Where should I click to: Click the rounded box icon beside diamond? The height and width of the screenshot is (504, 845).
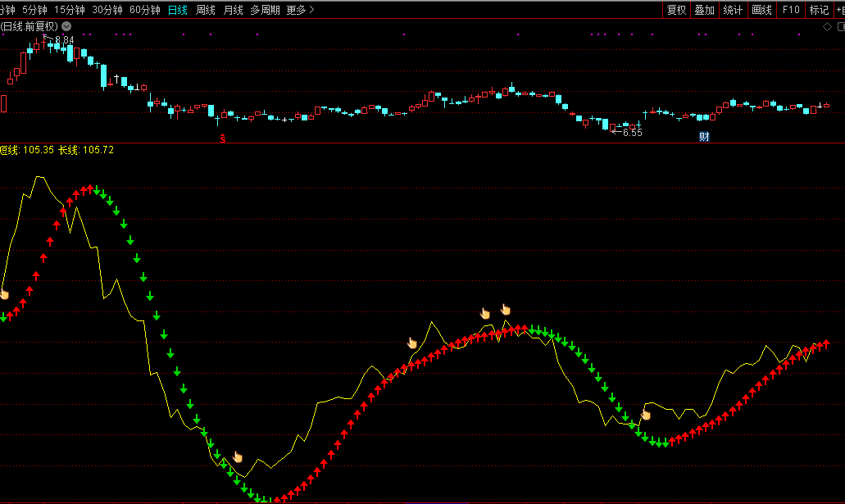pos(839,26)
